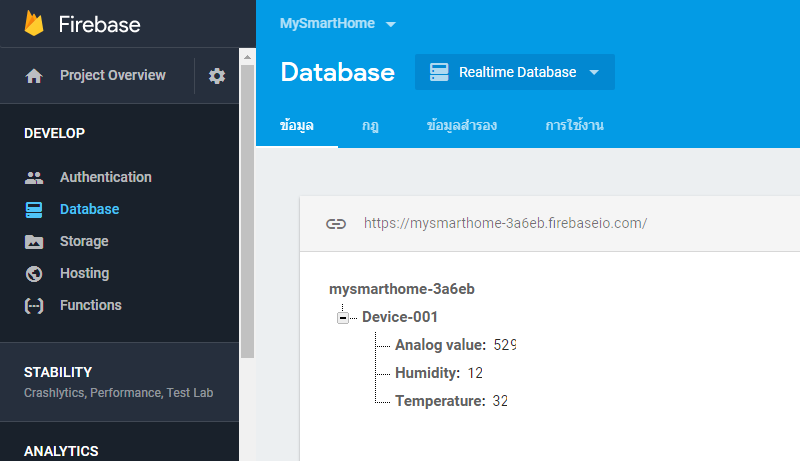Click the DEVELOP section header
The image size is (800, 461).
coord(55,133)
